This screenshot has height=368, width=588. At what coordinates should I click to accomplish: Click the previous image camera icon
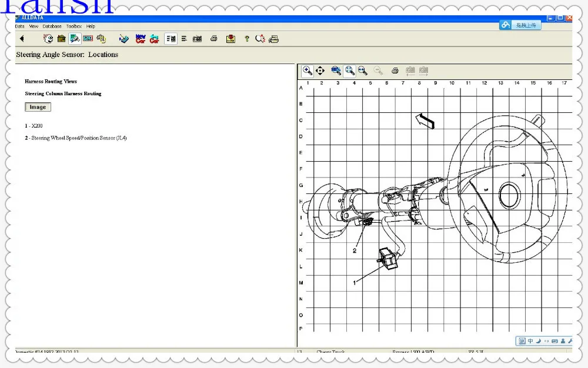(x=410, y=71)
